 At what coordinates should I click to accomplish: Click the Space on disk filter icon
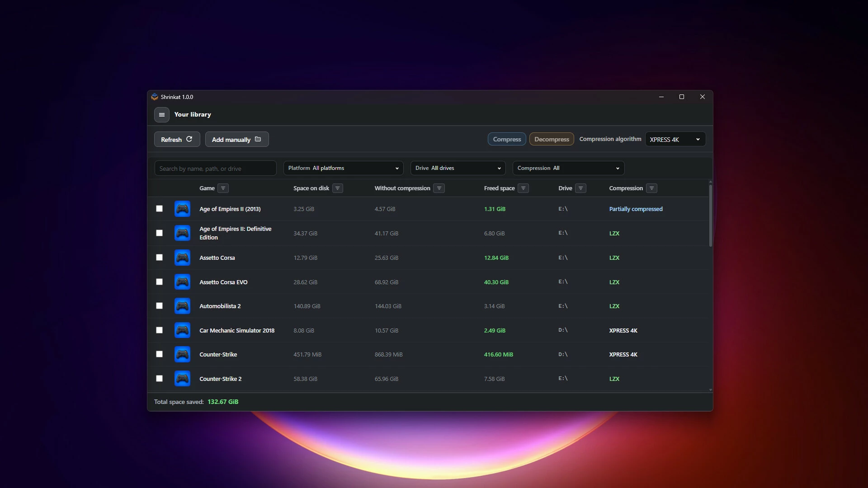click(x=338, y=188)
